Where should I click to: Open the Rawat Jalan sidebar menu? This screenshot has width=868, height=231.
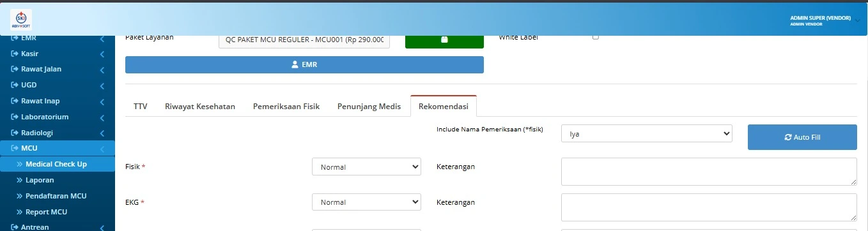(x=58, y=69)
